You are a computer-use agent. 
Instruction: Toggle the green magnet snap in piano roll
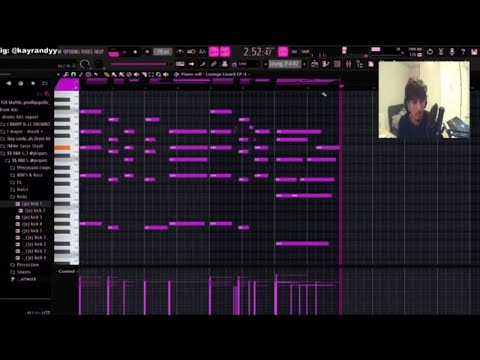73,74
